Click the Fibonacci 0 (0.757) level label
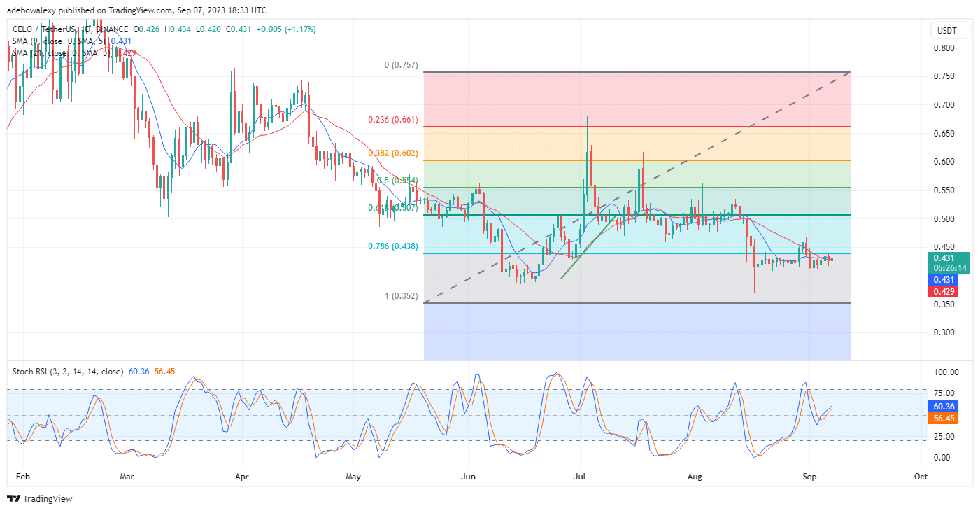This screenshot has height=511, width=980. pos(401,65)
